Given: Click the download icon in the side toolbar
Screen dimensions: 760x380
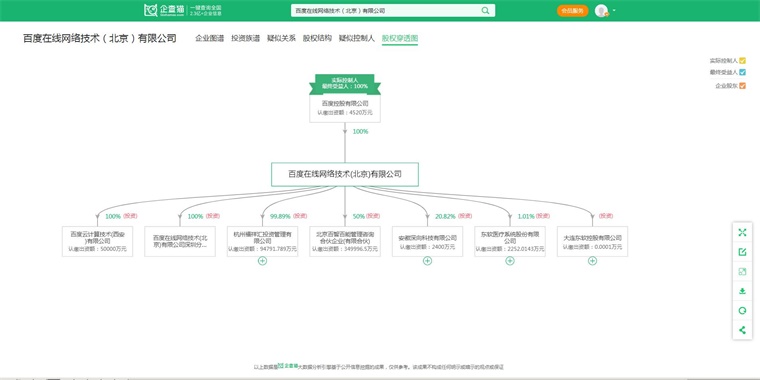Looking at the screenshot, I should click(742, 291).
